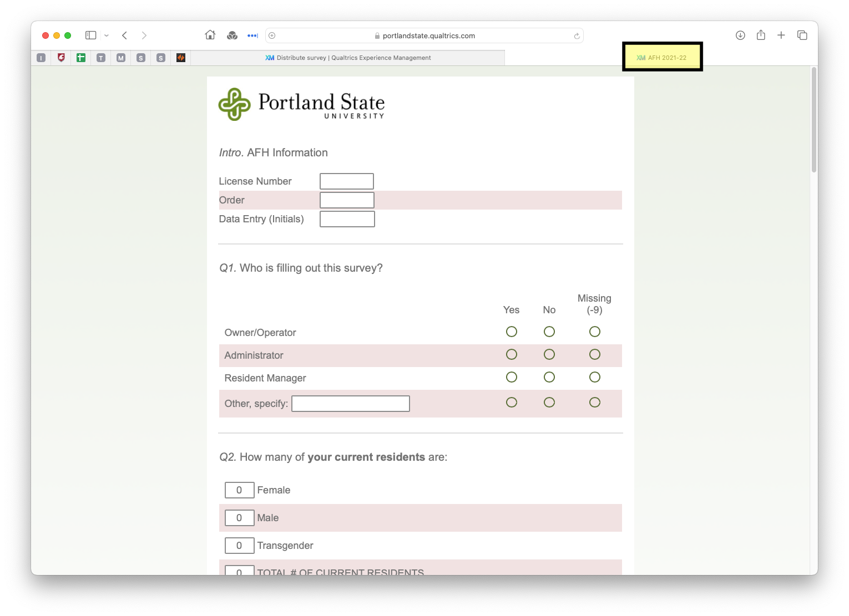Show tab overview
This screenshot has width=849, height=616.
(x=802, y=35)
